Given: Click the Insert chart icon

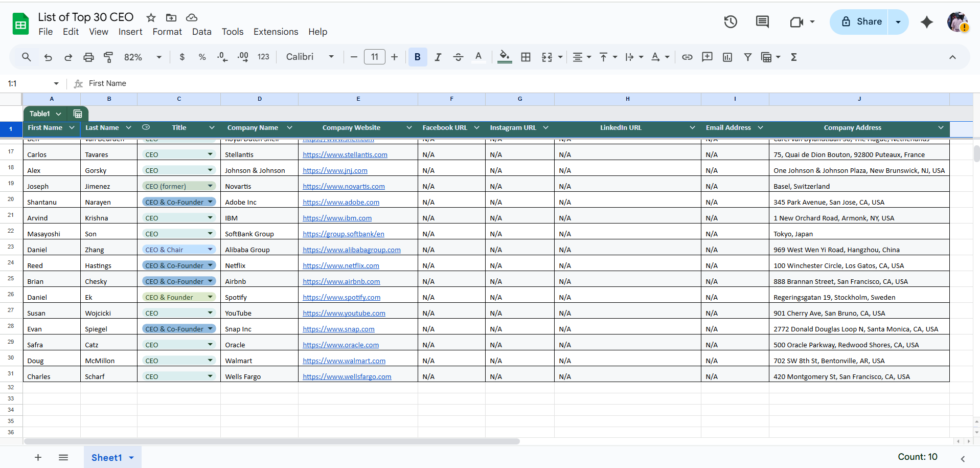Looking at the screenshot, I should 727,57.
